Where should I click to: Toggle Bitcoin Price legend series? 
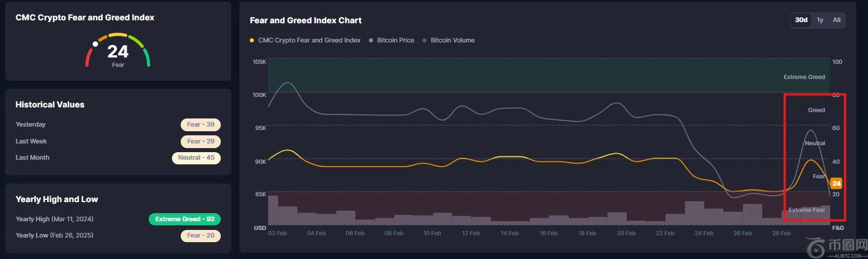(x=395, y=41)
